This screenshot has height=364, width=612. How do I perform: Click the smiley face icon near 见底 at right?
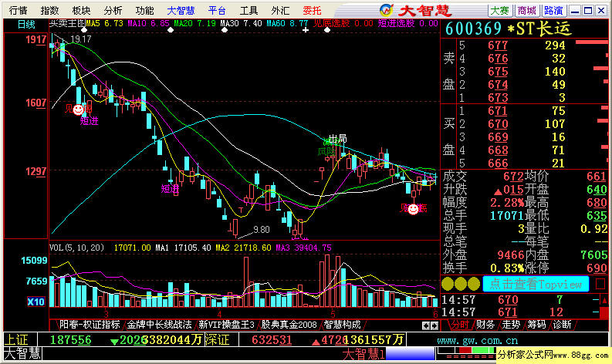[413, 209]
